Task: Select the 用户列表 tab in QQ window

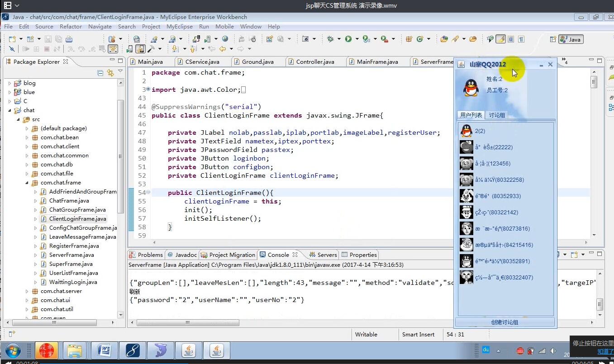Action: (471, 115)
